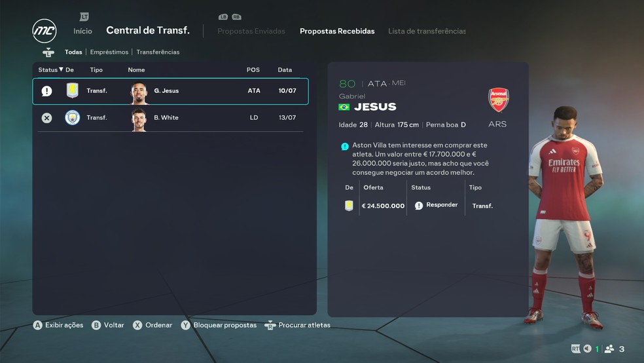
Task: Click the MC manager career logo
Action: pos(45,31)
